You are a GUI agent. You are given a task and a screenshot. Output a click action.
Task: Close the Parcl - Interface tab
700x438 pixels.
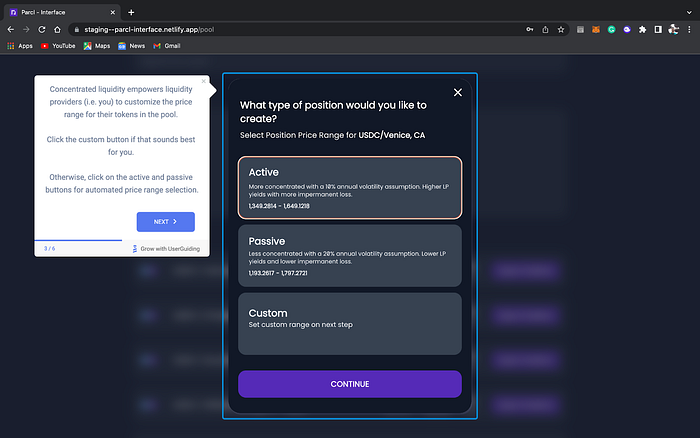[112, 13]
